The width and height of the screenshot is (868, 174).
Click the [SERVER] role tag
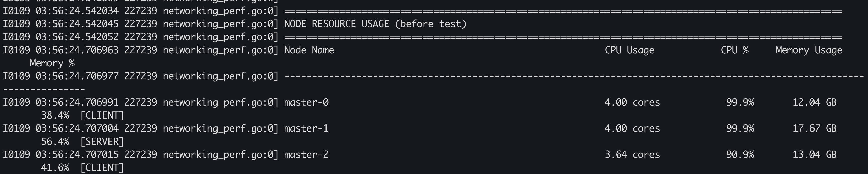point(102,142)
